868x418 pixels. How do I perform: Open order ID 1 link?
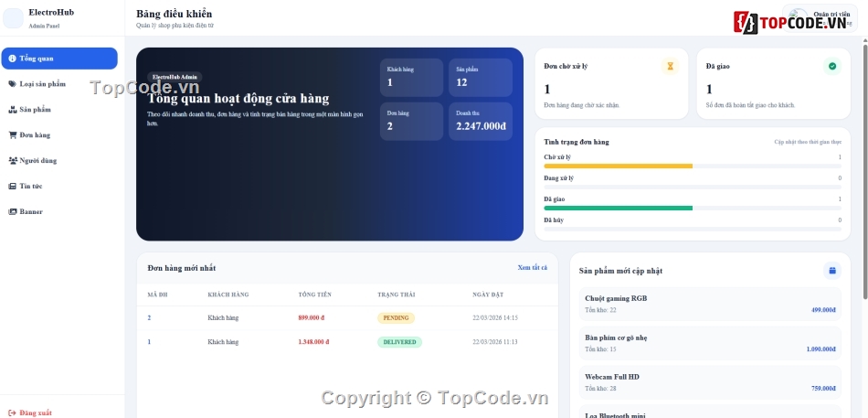[x=149, y=341]
